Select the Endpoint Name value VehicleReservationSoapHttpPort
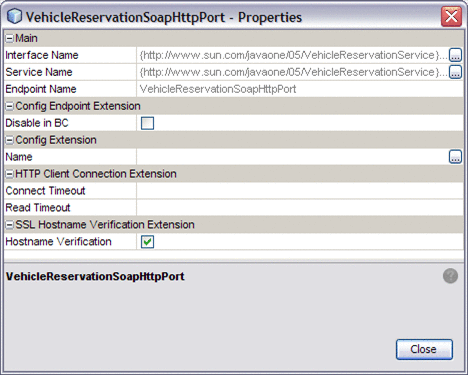This screenshot has width=468, height=375. [218, 89]
